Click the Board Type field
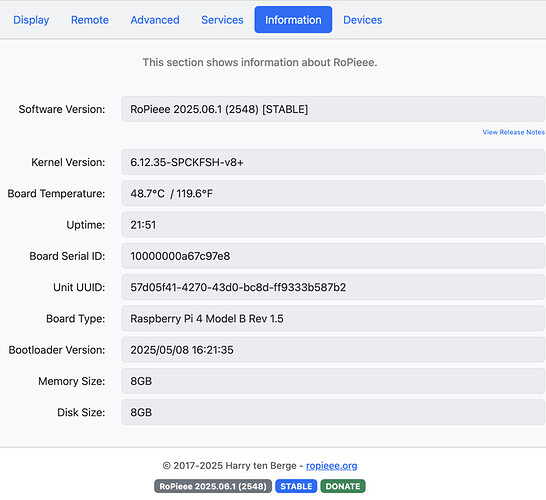The height and width of the screenshot is (500, 546). pos(333,319)
